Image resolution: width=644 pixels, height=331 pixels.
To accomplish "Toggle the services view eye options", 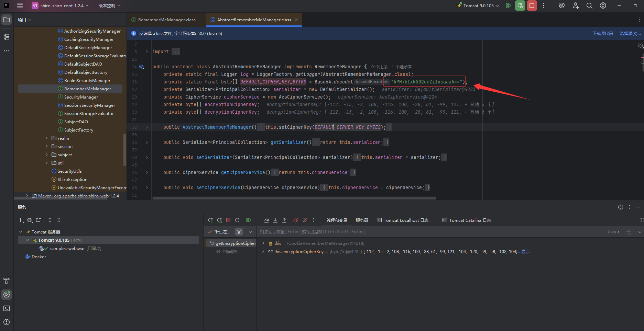I will pyautogui.click(x=30, y=220).
